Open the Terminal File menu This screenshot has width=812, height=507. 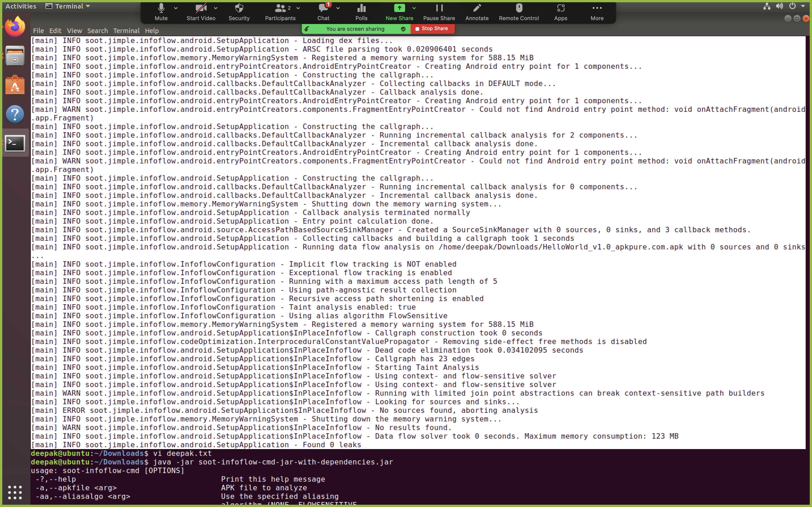(x=38, y=31)
